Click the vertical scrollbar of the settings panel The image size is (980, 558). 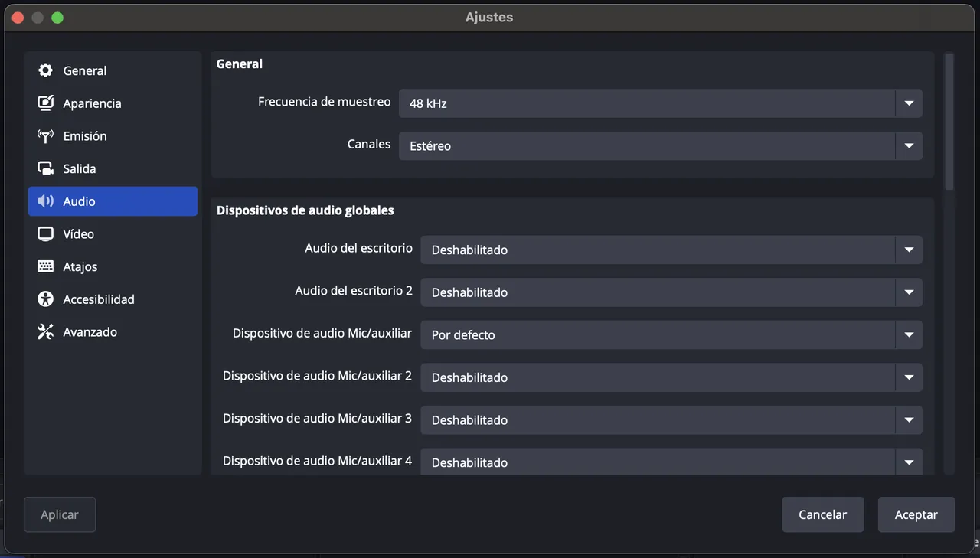click(949, 121)
